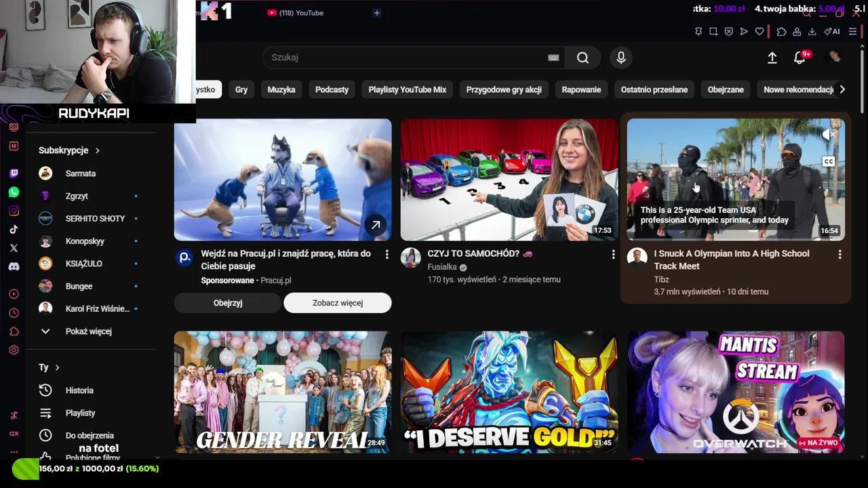
Task: Click the YouTube search magnifier button
Action: click(583, 58)
